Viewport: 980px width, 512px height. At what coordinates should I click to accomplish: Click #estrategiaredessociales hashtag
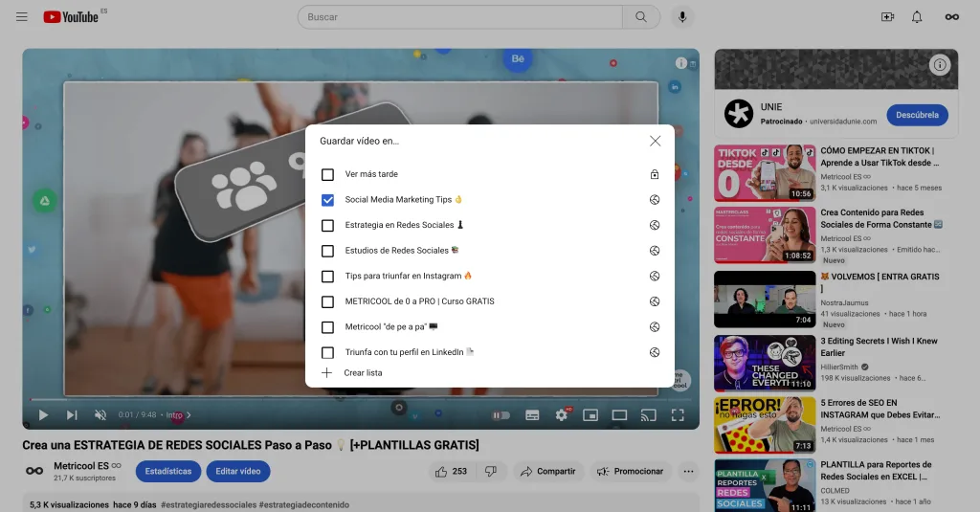pyautogui.click(x=209, y=505)
